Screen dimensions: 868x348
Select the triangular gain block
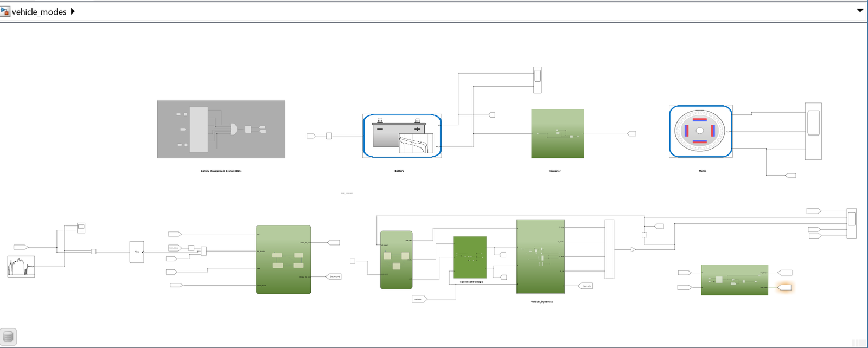[633, 250]
